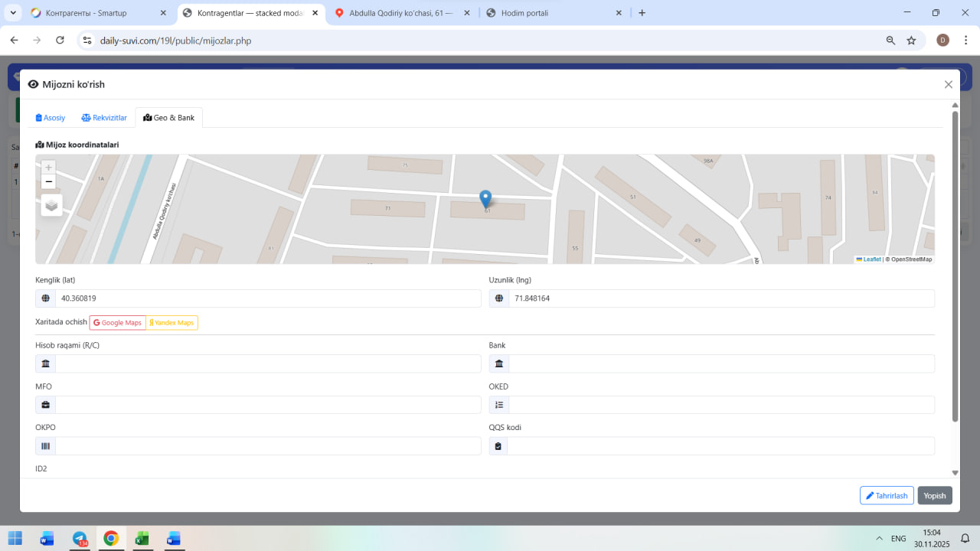Click the Kenglik latitude field
This screenshot has height=551, width=980.
(x=267, y=298)
